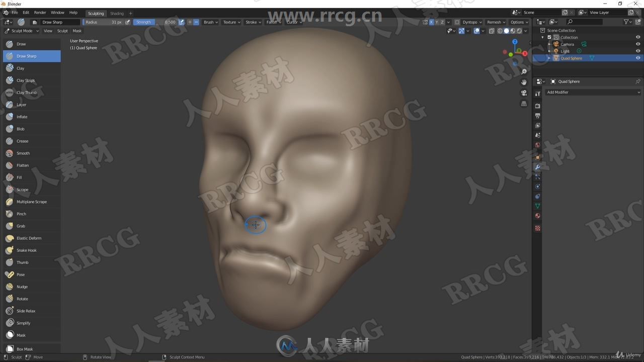Select the Slide Relax brush
This screenshot has height=362, width=644.
coord(32,311)
